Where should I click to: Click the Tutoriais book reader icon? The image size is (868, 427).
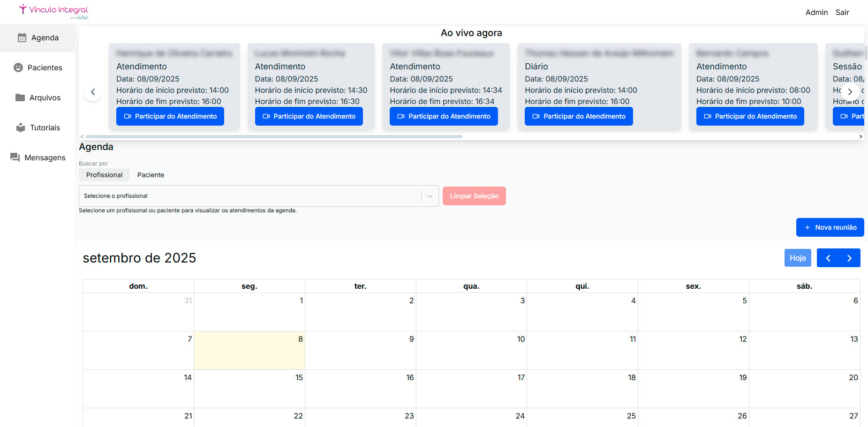point(21,127)
